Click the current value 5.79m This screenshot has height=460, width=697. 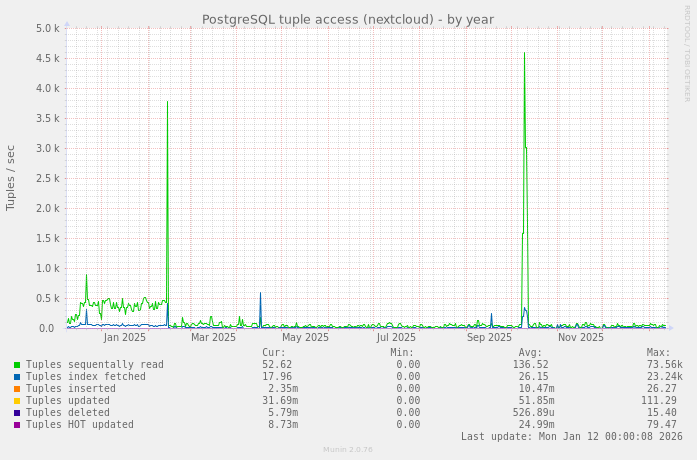point(283,412)
